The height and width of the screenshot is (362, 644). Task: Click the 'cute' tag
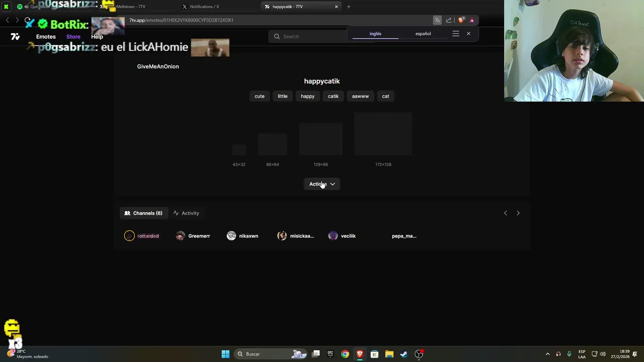pos(260,96)
